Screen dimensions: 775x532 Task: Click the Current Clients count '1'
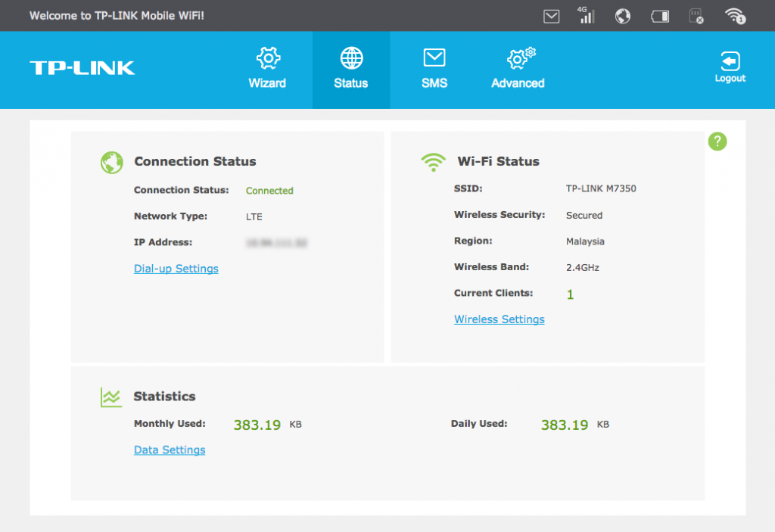point(570,294)
